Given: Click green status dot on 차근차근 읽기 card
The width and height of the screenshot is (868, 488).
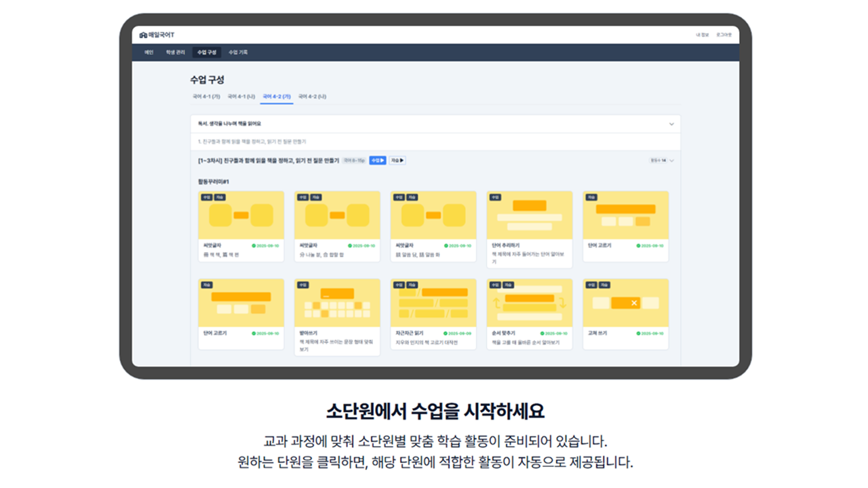Looking at the screenshot, I should click(x=446, y=333).
